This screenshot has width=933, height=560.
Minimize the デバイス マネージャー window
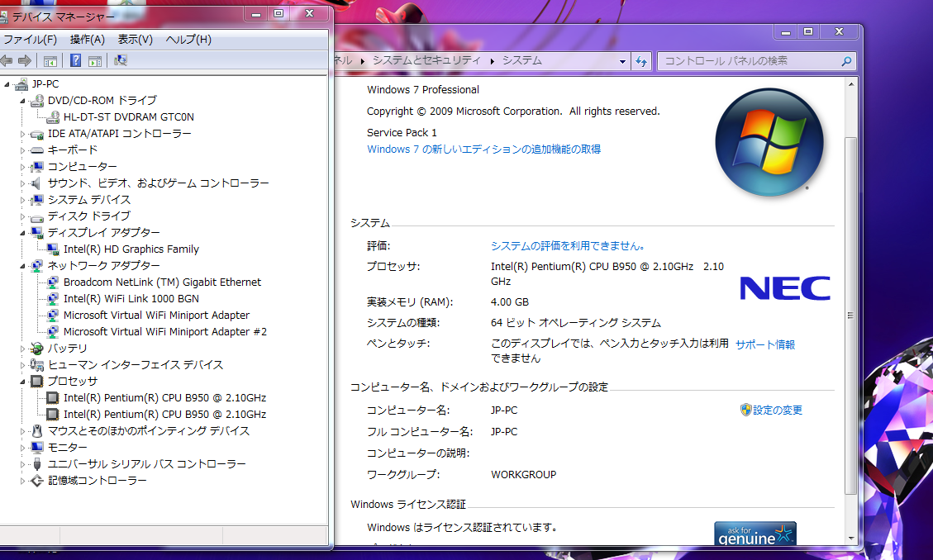(x=256, y=14)
